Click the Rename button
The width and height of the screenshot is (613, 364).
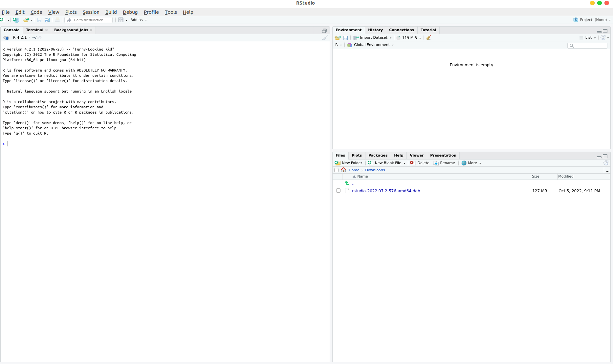(x=444, y=163)
